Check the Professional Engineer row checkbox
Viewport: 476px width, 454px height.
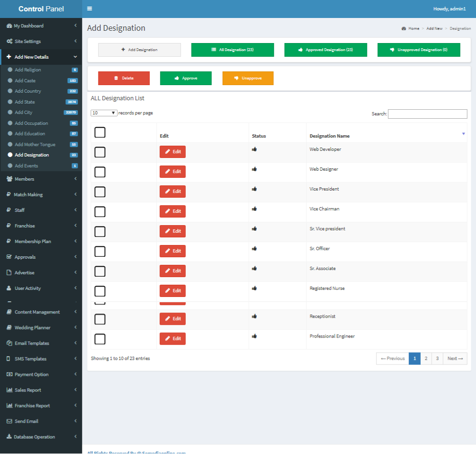(100, 339)
